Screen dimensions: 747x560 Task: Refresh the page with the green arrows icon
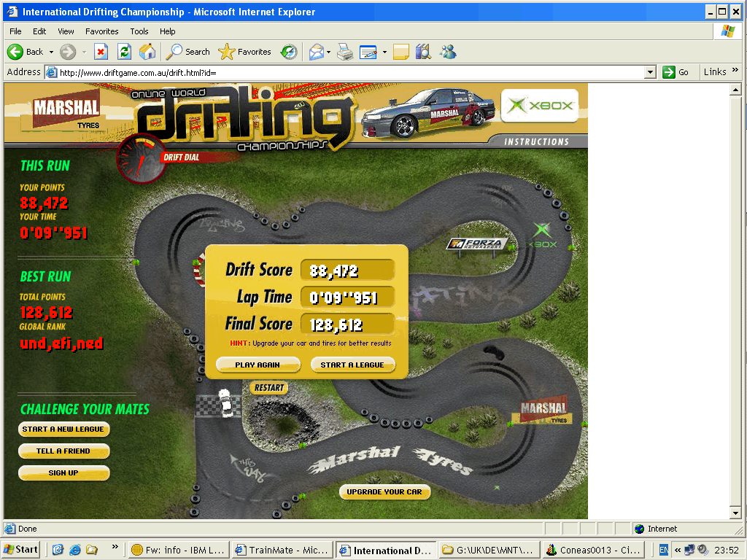pyautogui.click(x=124, y=52)
